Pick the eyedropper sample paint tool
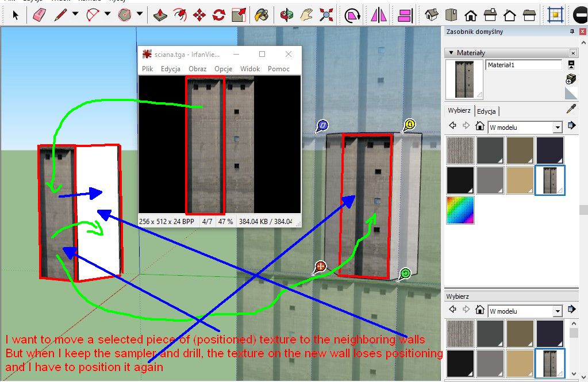The height and width of the screenshot is (382, 588). click(x=571, y=109)
